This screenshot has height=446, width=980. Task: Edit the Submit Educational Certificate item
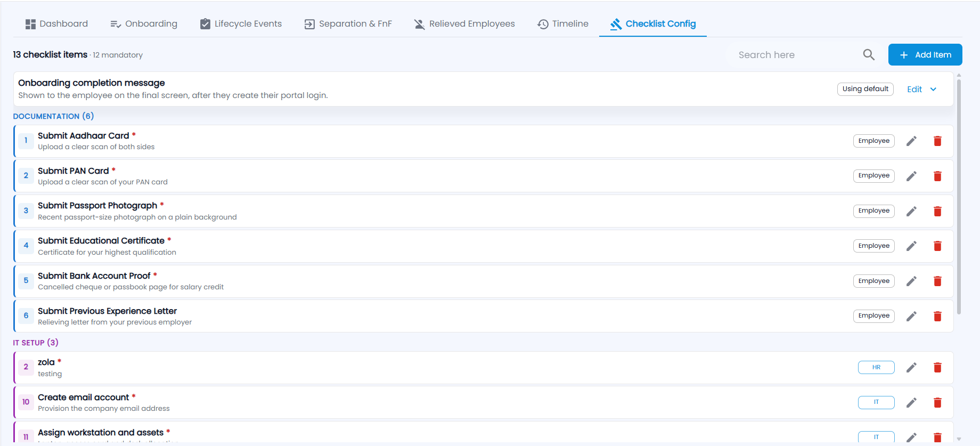point(912,246)
